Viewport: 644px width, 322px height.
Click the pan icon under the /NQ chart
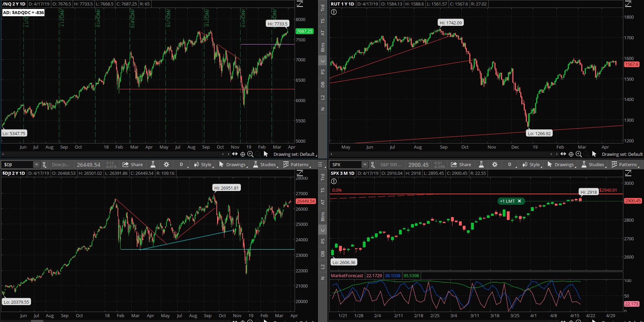(235, 154)
